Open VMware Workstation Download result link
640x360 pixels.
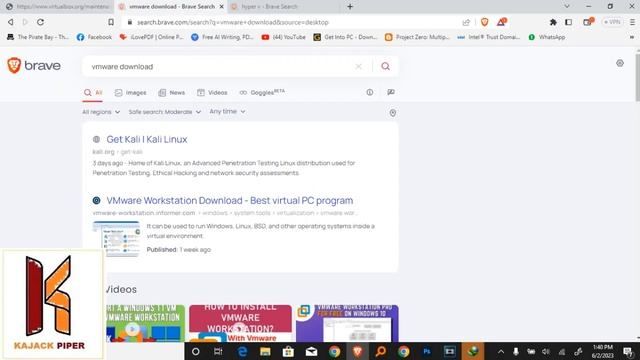[x=230, y=200]
